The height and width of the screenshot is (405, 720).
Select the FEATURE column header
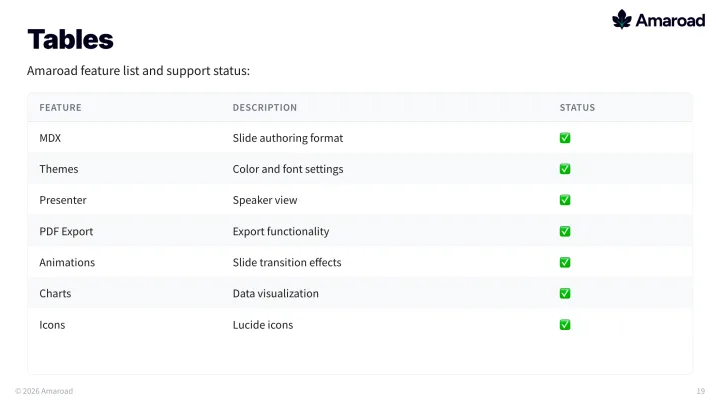60,107
